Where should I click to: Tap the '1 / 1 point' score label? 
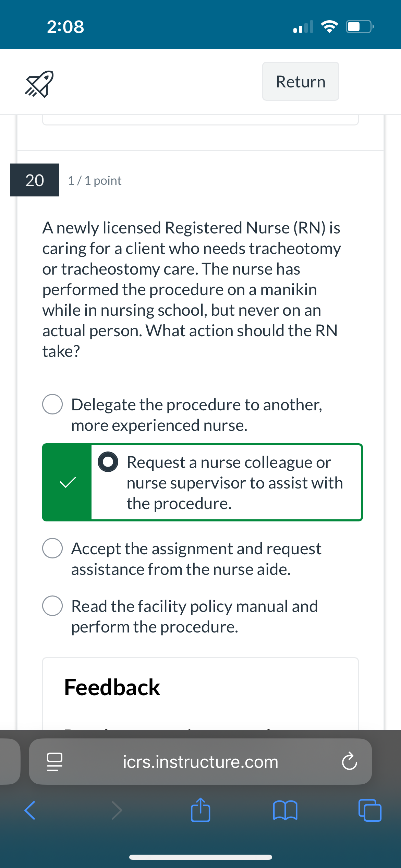click(x=95, y=180)
